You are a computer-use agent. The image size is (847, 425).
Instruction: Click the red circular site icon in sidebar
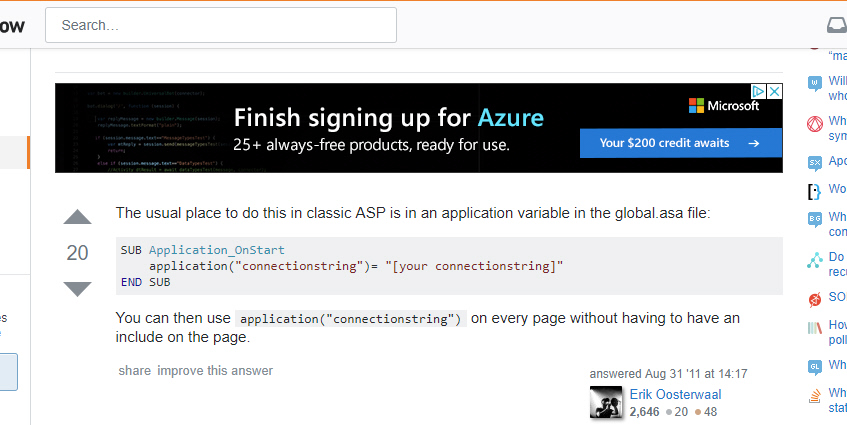click(x=814, y=124)
